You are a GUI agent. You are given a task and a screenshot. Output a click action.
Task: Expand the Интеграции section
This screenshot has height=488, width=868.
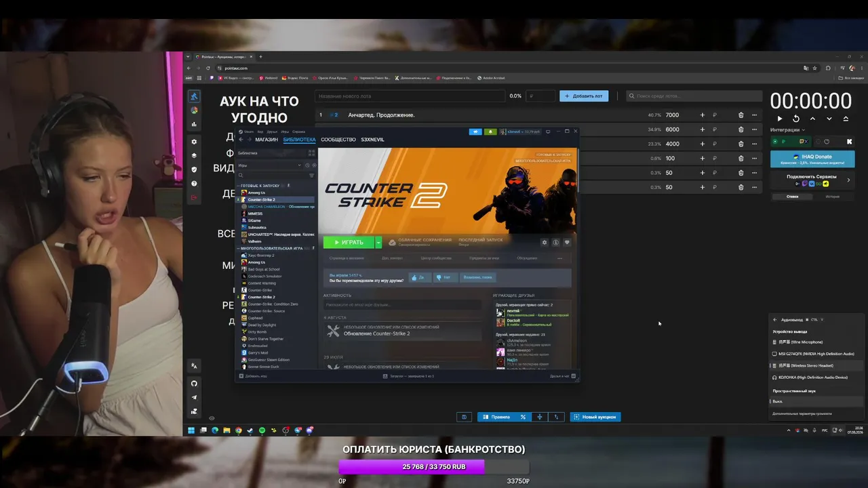point(788,129)
